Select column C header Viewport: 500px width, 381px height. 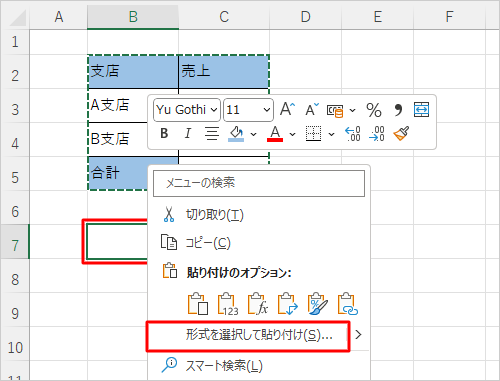(224, 16)
